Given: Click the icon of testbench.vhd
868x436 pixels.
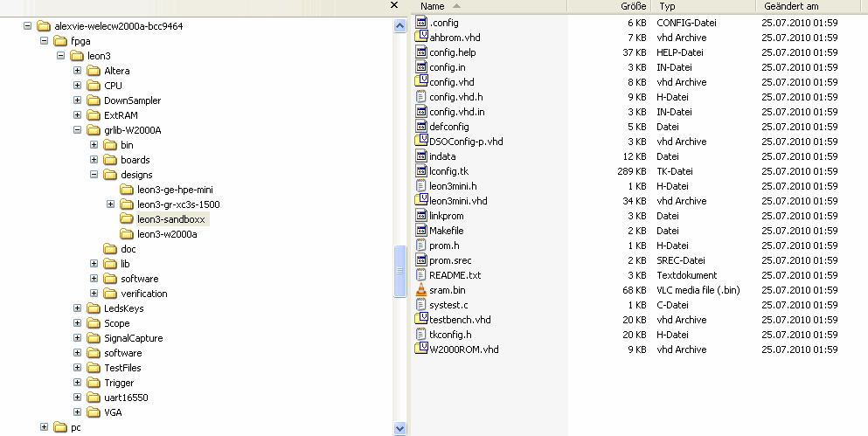Looking at the screenshot, I should click(421, 319).
